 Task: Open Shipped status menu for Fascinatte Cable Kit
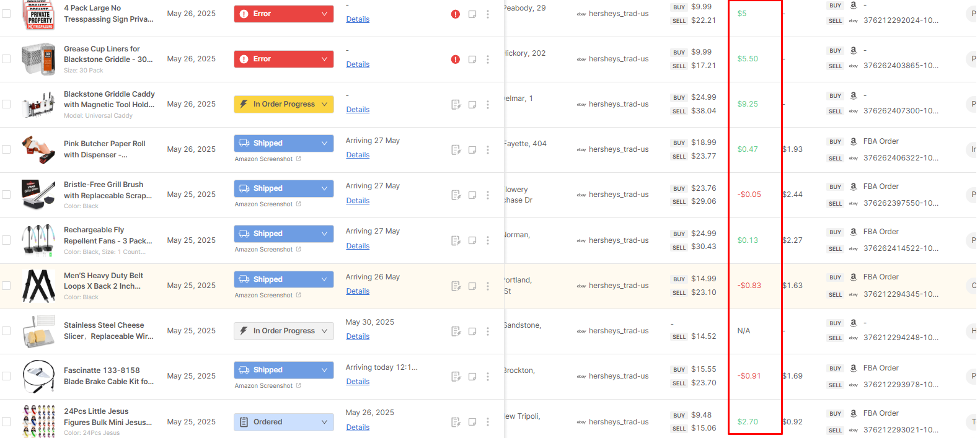click(x=284, y=370)
